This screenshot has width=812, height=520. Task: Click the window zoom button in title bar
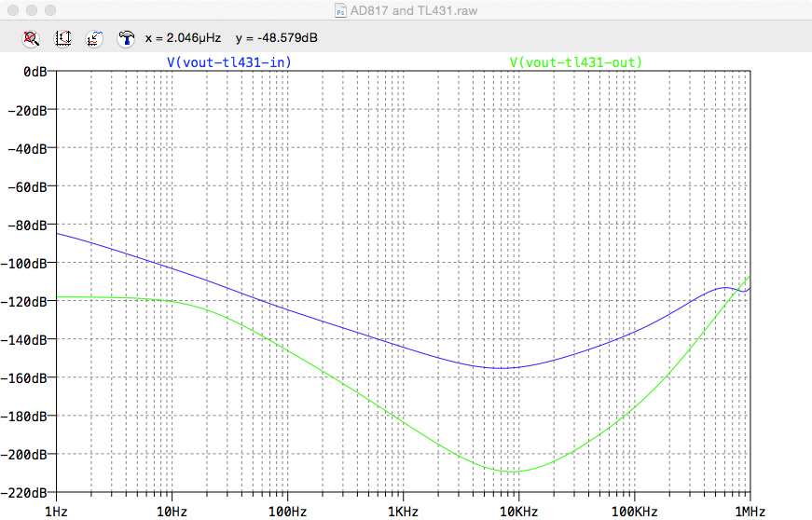(49, 10)
